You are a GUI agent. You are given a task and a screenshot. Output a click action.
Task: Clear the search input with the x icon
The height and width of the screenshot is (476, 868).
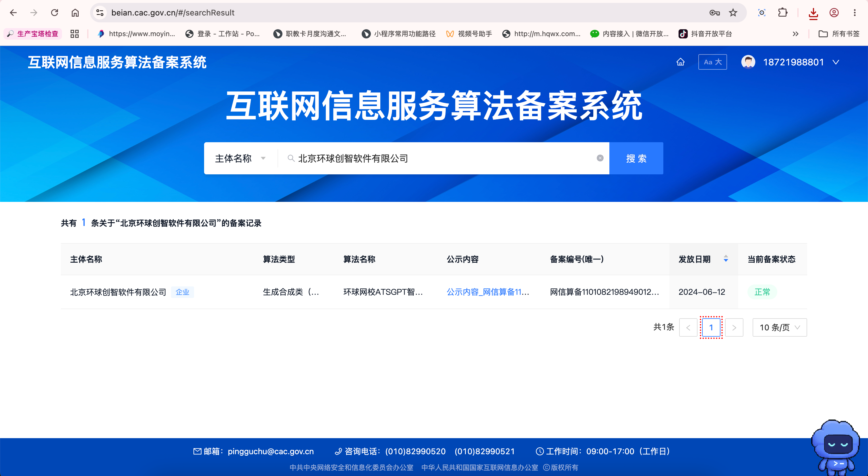coord(600,158)
